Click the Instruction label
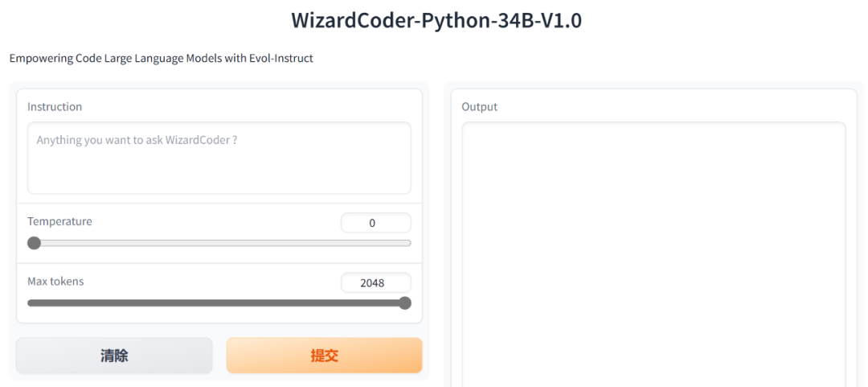Screen dimensions: 868x387 55,106
